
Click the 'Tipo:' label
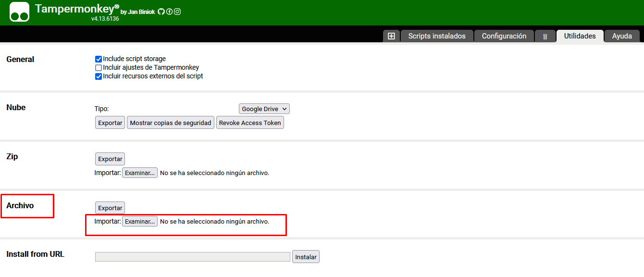(102, 109)
